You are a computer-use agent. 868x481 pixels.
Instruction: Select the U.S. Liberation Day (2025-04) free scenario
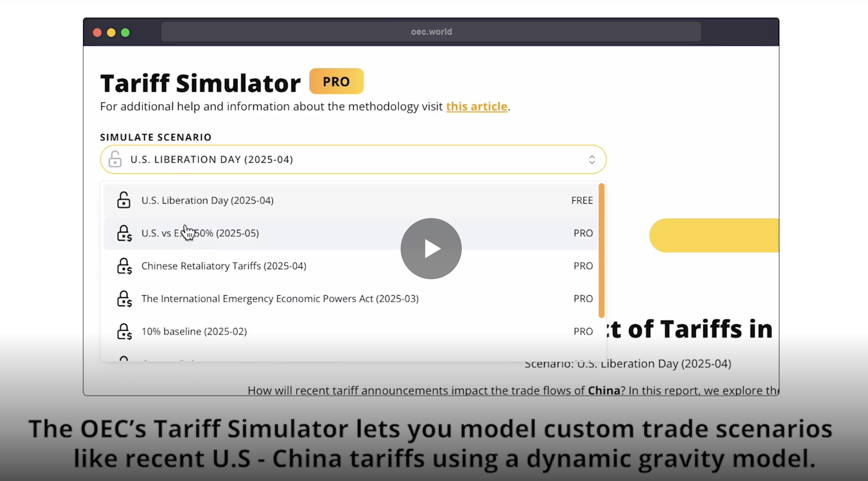207,200
